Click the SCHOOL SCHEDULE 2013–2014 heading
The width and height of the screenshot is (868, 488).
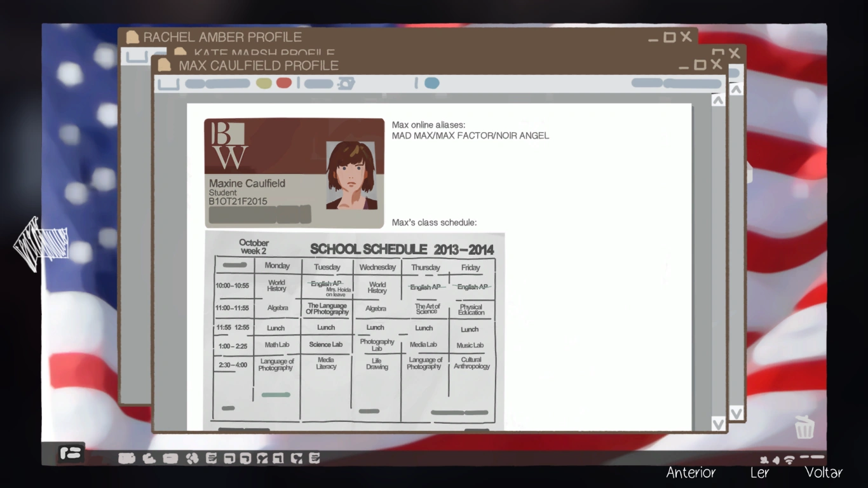coord(402,249)
